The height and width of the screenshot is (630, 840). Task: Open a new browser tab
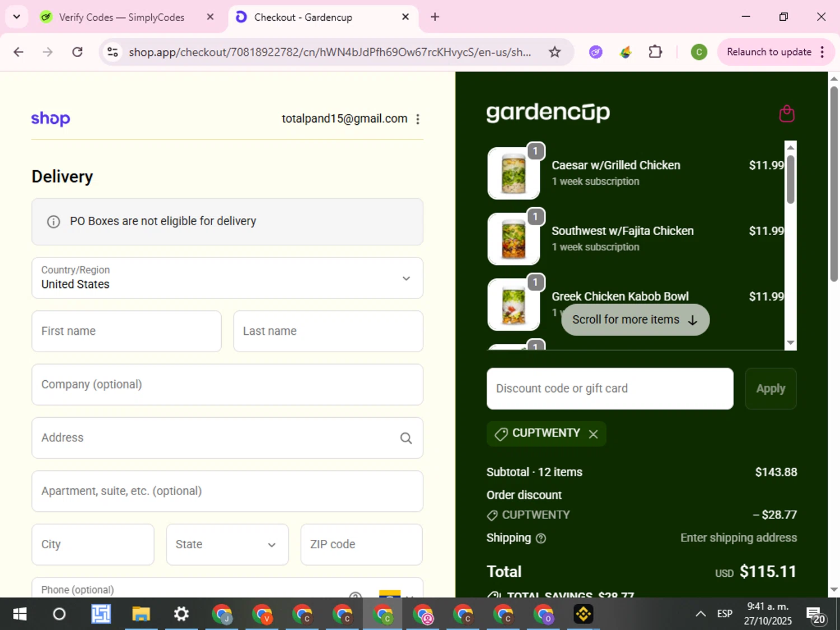tap(435, 17)
